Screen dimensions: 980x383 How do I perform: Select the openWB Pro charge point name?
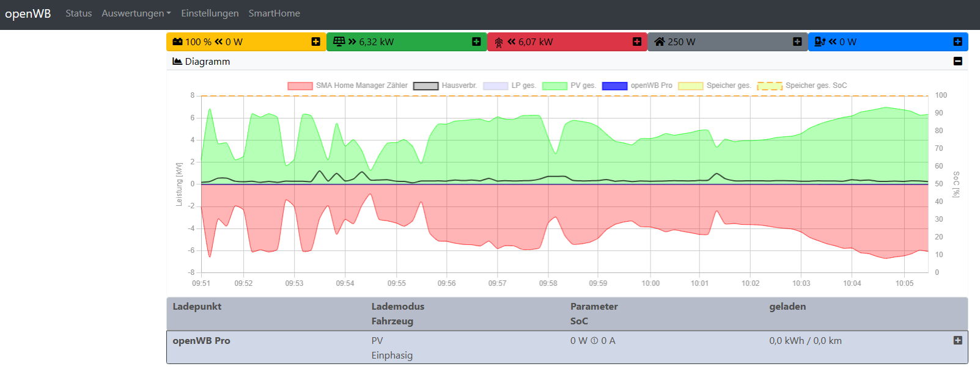tap(201, 341)
